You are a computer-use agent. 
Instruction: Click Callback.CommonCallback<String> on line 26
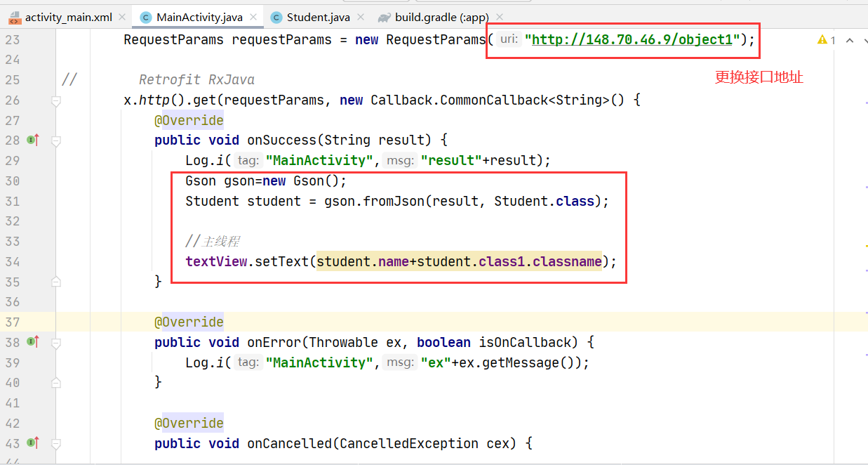(x=490, y=100)
